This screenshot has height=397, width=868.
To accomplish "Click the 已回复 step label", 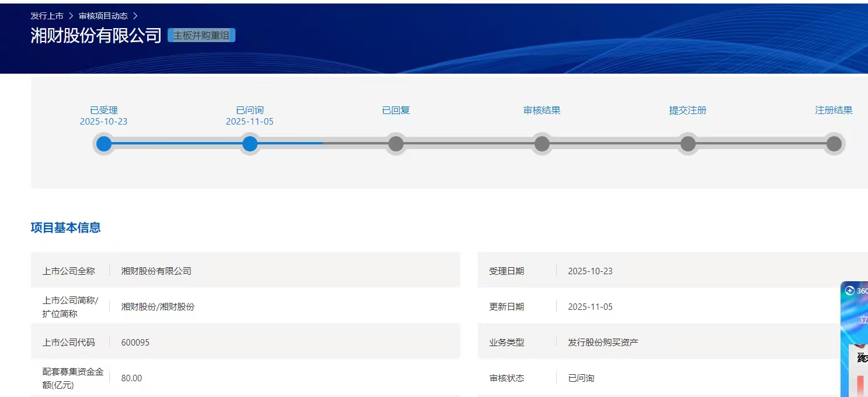I will pyautogui.click(x=396, y=110).
